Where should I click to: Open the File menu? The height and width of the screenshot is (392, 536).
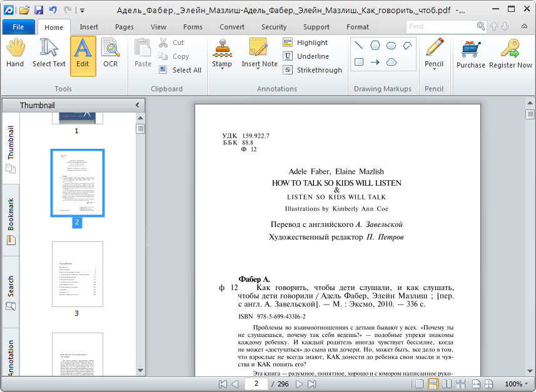[19, 27]
